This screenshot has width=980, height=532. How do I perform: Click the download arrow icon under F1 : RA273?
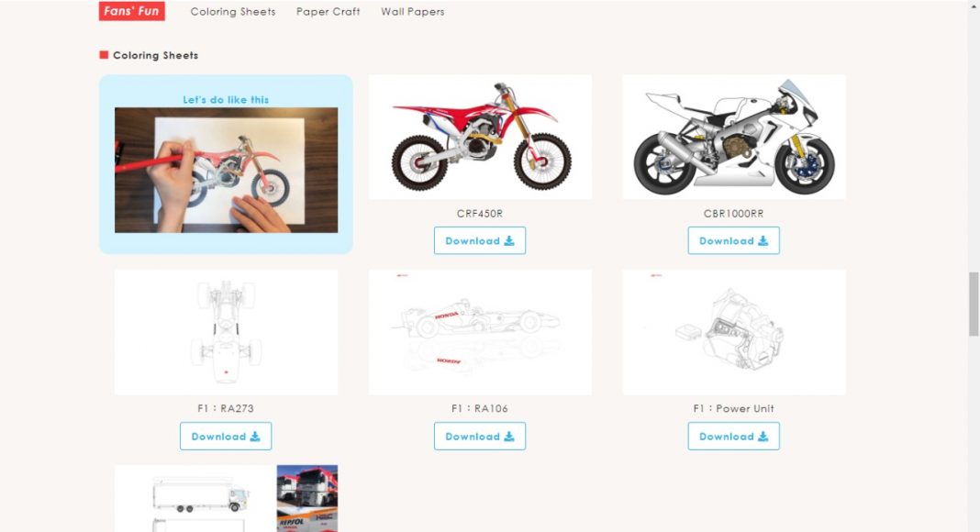tap(255, 437)
